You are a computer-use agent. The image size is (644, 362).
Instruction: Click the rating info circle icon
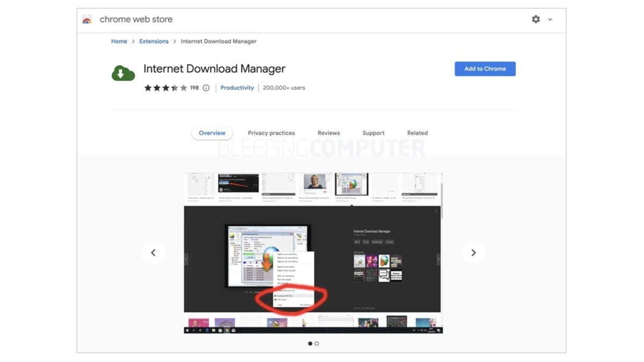pos(206,88)
